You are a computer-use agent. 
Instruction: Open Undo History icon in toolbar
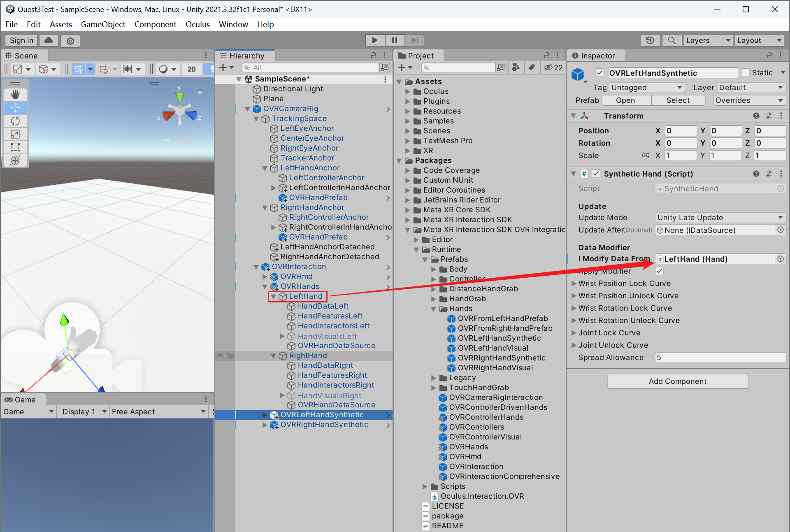(650, 40)
